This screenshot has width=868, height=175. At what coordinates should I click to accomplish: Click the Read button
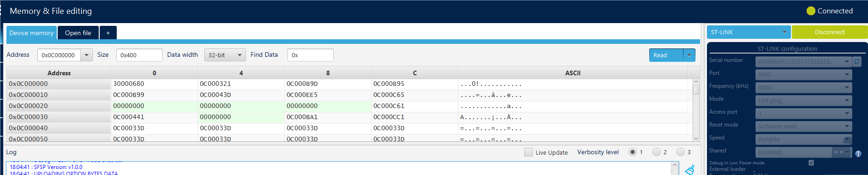(666, 55)
